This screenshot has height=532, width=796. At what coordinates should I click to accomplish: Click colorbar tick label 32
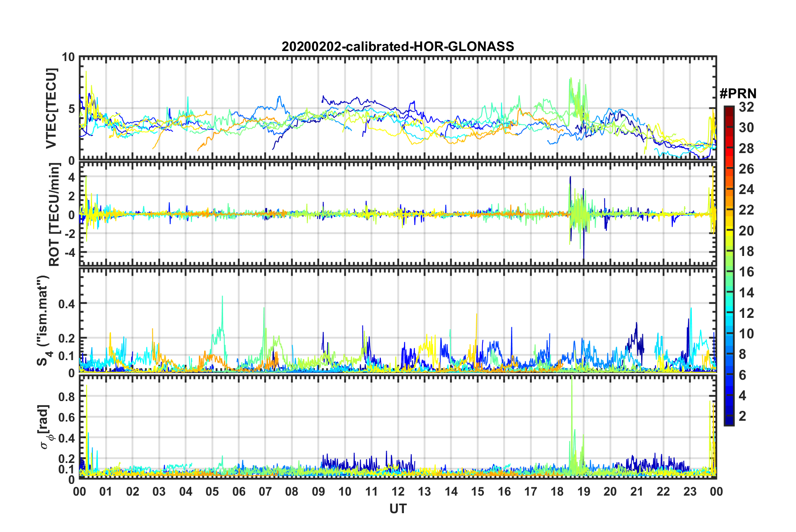click(746, 107)
